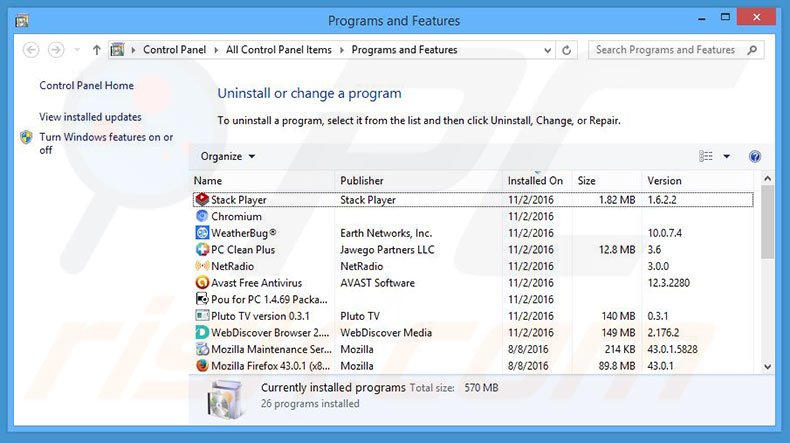790x443 pixels.
Task: Expand chevron after Control Panel breadcrumb
Action: point(216,50)
